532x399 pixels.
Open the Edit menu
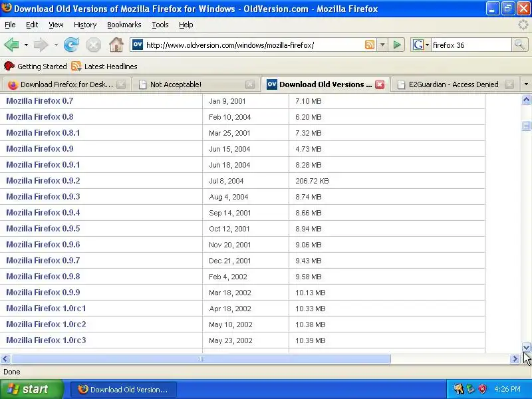pyautogui.click(x=32, y=25)
